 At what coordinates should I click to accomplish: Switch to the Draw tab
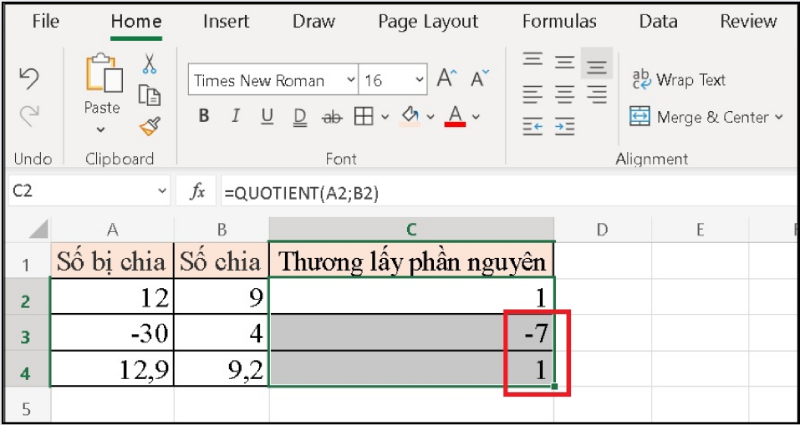coord(314,21)
